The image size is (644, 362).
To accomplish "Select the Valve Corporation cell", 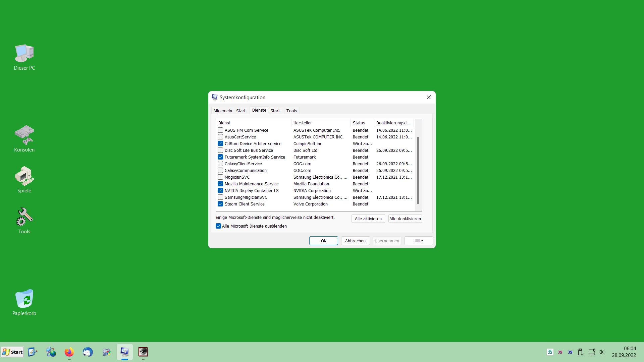I will pos(310,204).
